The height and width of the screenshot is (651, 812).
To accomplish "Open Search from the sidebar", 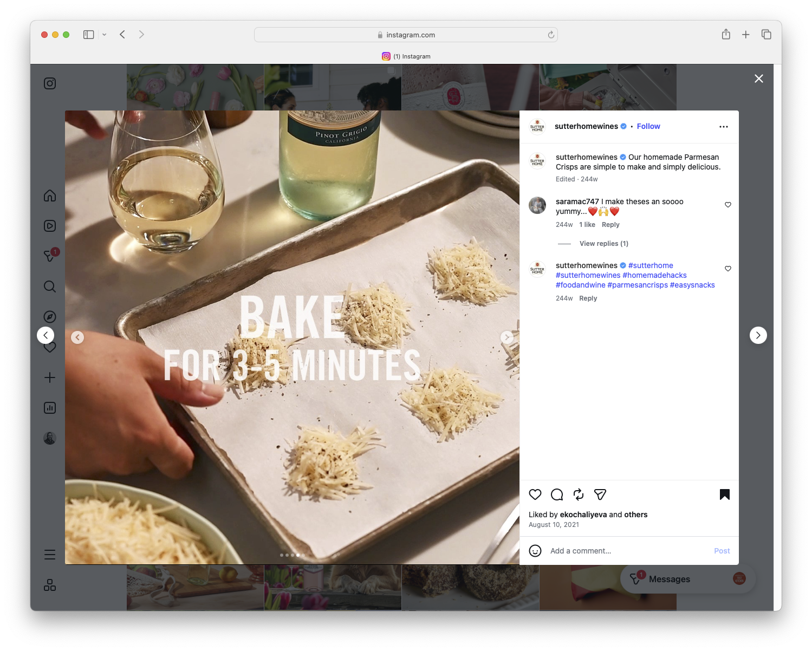I will tap(50, 287).
